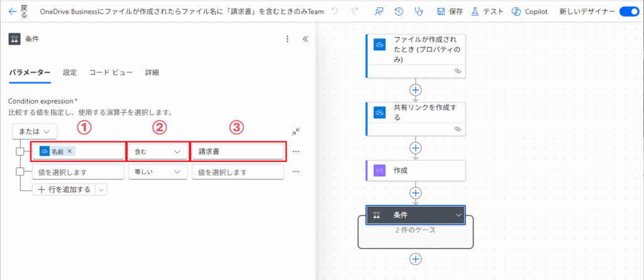Select the 作成 compose action card
This screenshot has width=644, height=280.
pos(416,171)
